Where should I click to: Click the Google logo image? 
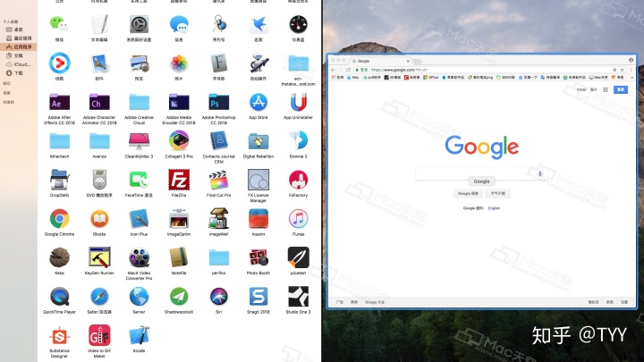(482, 147)
